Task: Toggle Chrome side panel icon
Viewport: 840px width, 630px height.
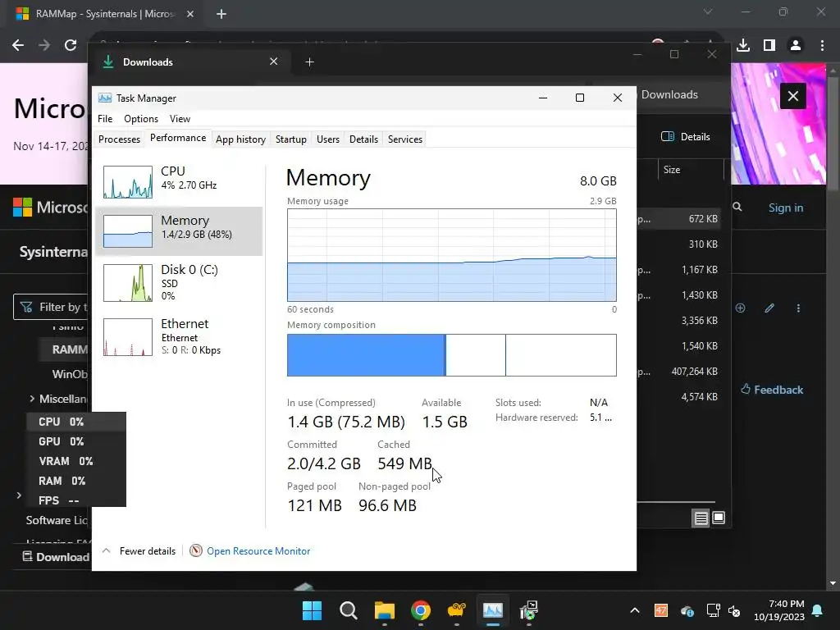Action: coord(769,45)
